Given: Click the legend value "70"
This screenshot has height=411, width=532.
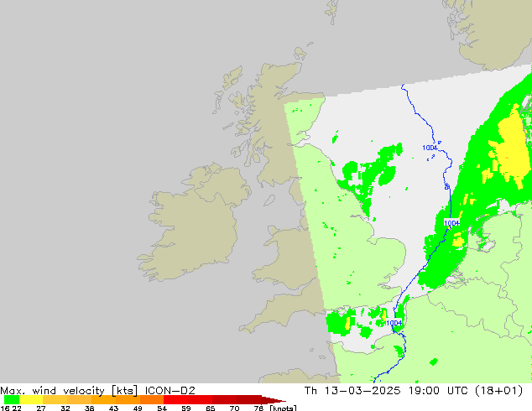Looking at the screenshot, I should click(x=234, y=408).
